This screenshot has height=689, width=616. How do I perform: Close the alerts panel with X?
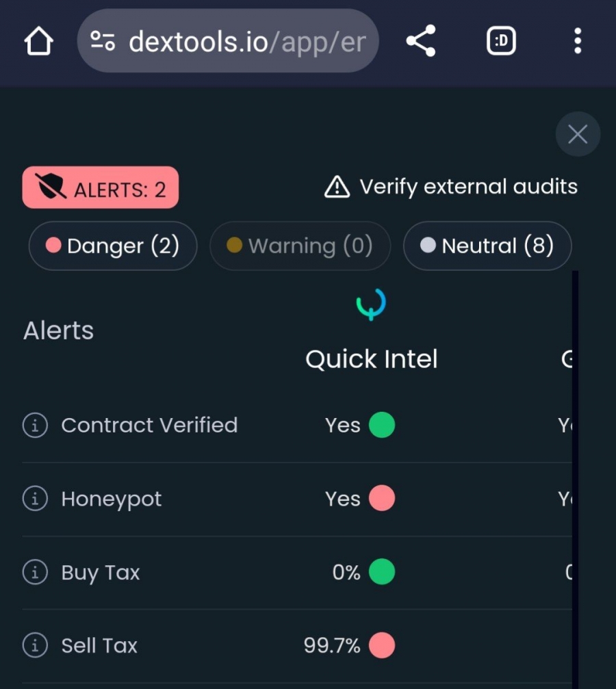coord(578,134)
